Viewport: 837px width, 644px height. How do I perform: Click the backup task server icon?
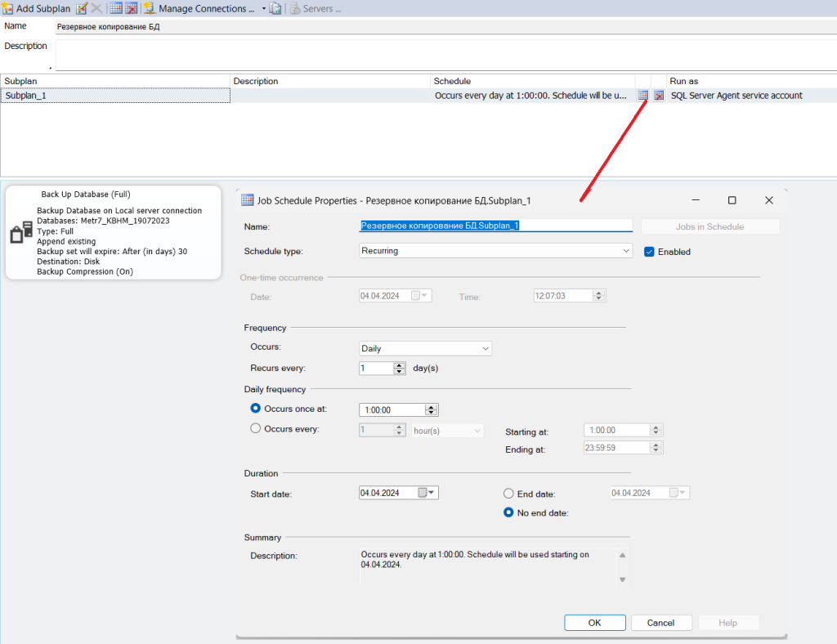point(21,233)
